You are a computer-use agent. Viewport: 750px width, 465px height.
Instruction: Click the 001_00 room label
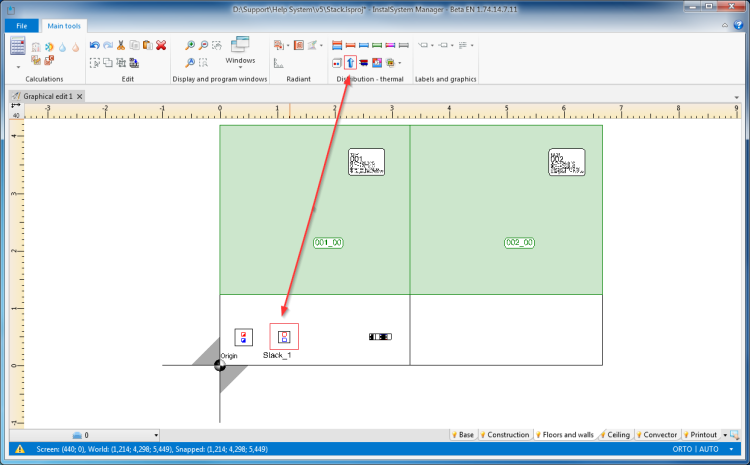point(328,243)
